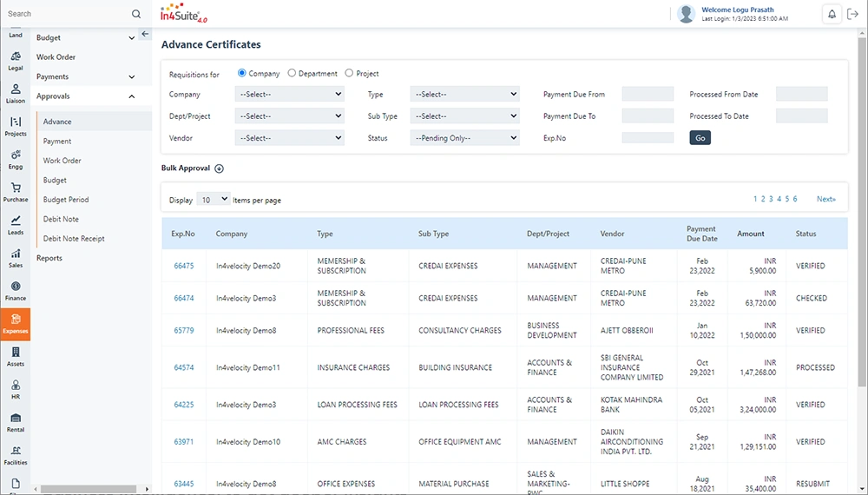Open the Dept/Project dropdown
868x495 pixels.
click(290, 116)
